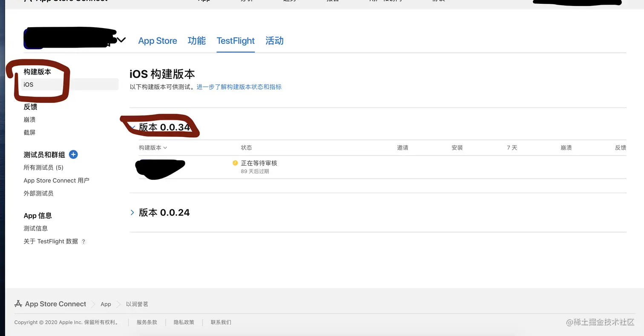Sort by 构建版本 column header dropdown
Image resolution: width=644 pixels, height=336 pixels.
click(153, 148)
